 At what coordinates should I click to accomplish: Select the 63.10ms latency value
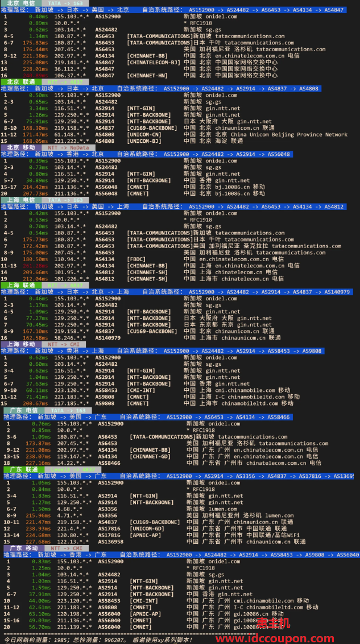(x=40, y=614)
